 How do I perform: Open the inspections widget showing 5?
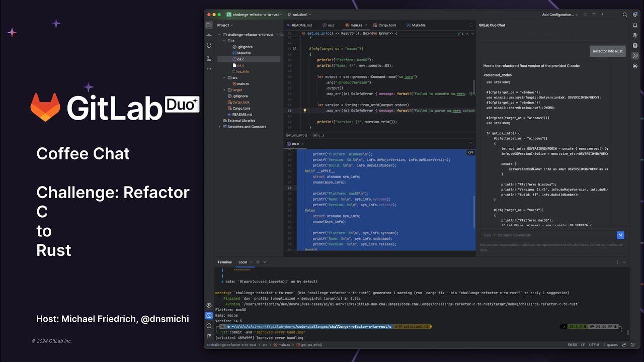(461, 34)
